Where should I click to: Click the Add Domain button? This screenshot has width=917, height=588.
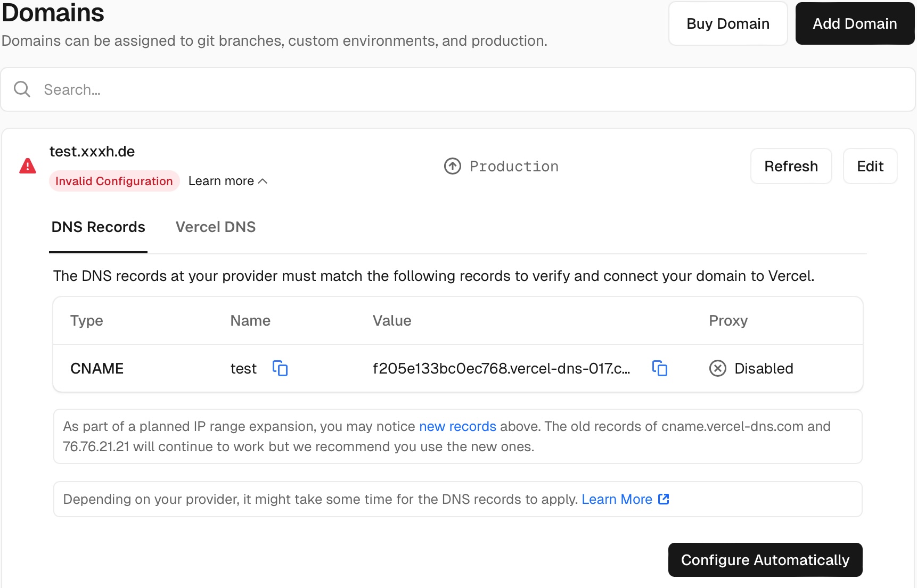point(854,24)
